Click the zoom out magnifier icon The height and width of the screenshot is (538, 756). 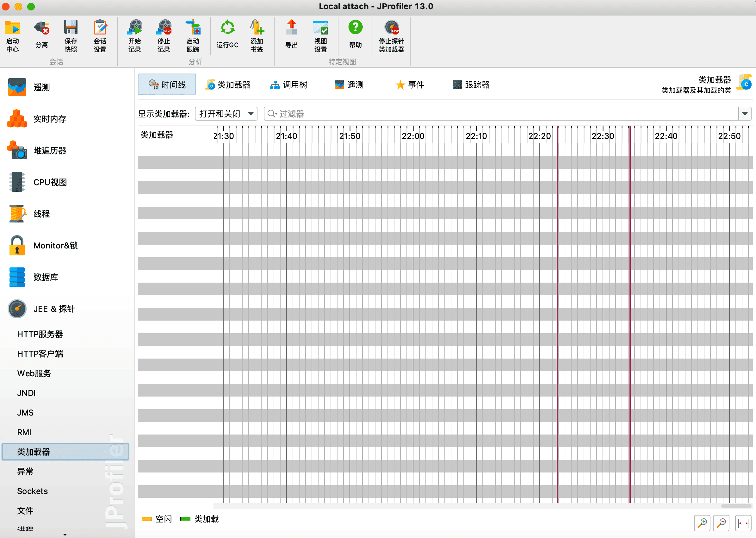721,523
